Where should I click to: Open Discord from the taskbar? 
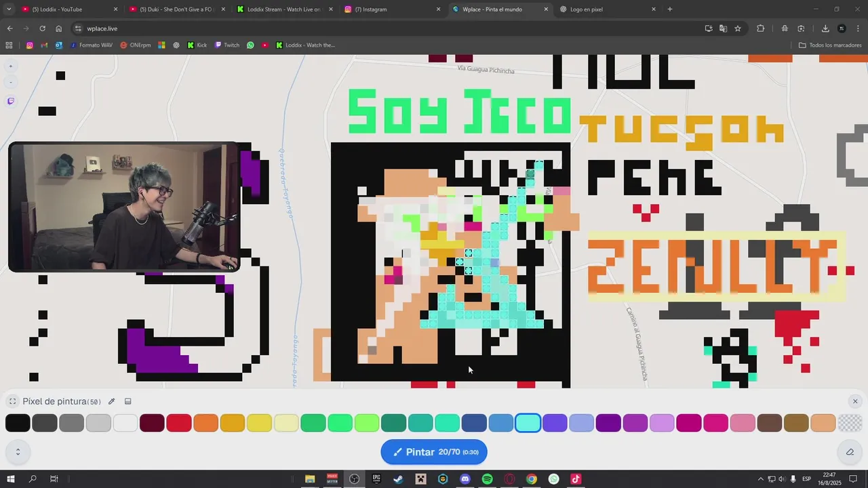pyautogui.click(x=465, y=479)
